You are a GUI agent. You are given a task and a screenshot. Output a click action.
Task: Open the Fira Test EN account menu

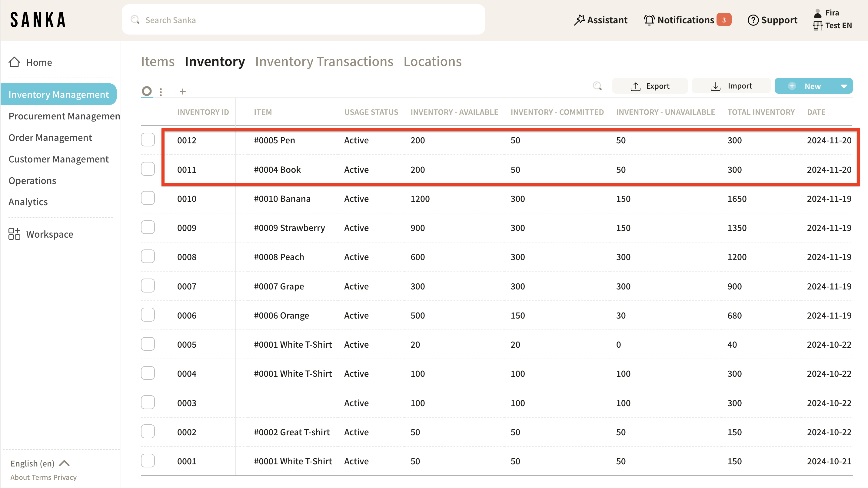point(832,19)
